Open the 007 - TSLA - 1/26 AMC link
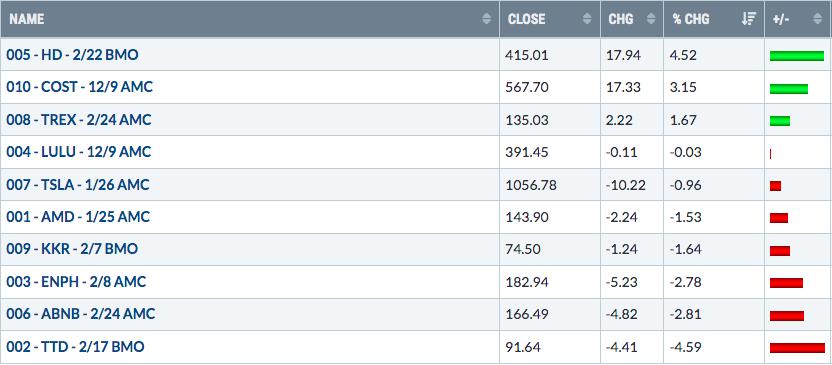832x365 pixels. click(x=78, y=185)
